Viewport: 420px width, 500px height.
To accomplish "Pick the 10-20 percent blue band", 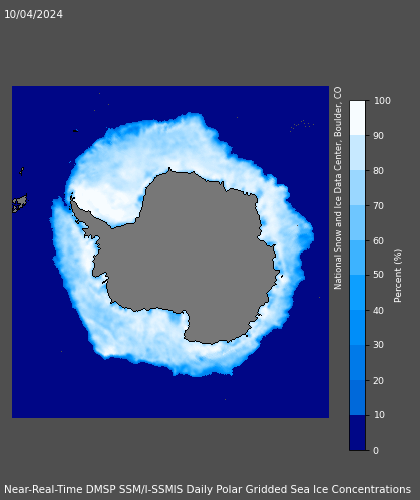I will coord(357,398).
